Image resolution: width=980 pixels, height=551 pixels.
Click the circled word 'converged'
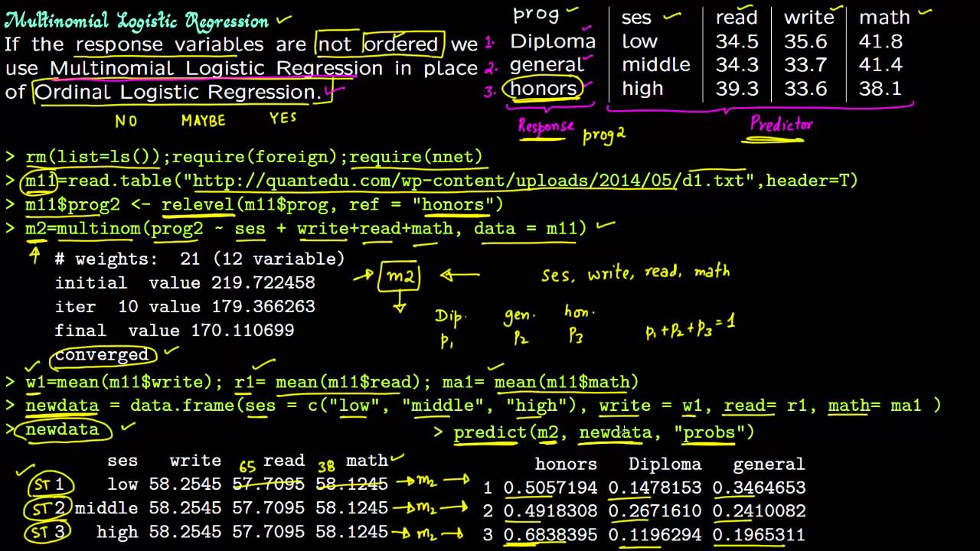102,355
